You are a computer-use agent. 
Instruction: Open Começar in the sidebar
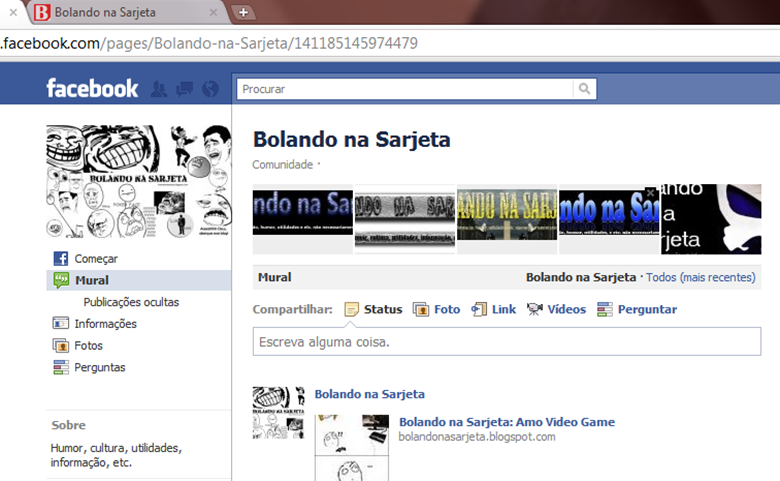pos(96,259)
